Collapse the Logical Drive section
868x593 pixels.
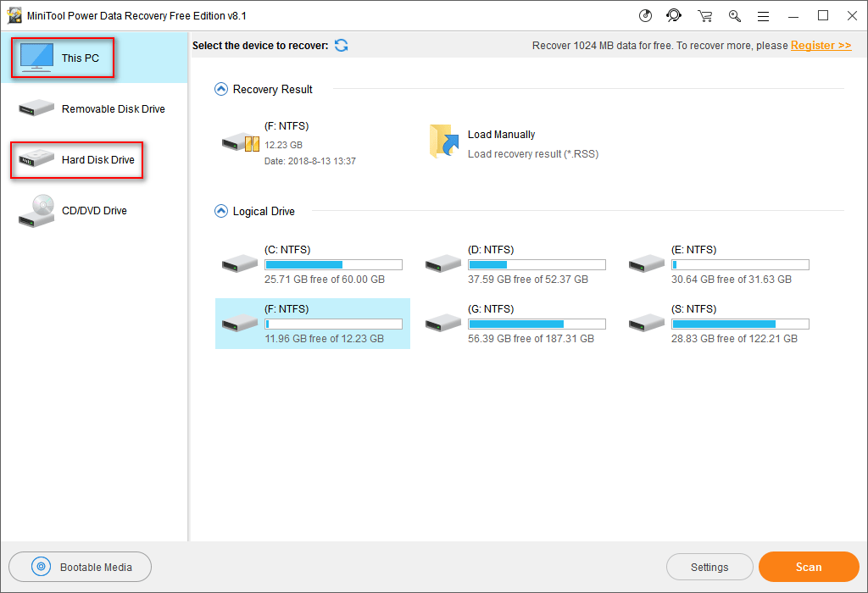[x=221, y=211]
